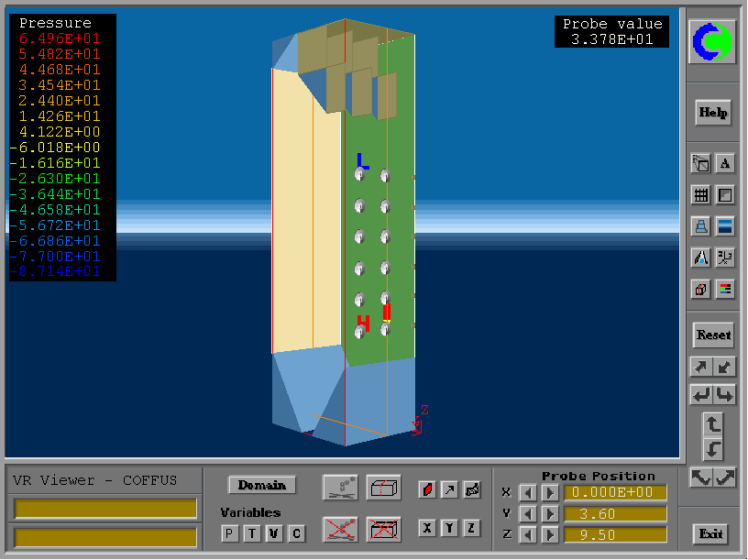Toggle the red contour plane icon
The width and height of the screenshot is (748, 560).
click(x=426, y=489)
